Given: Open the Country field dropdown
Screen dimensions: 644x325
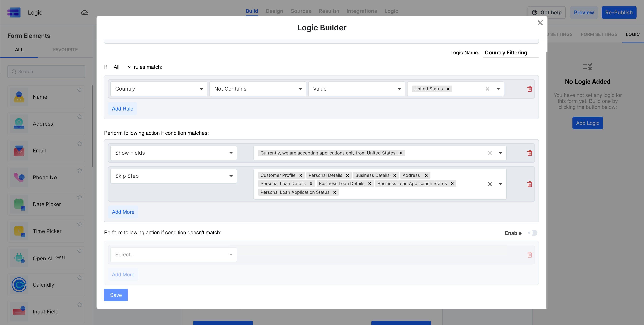Looking at the screenshot, I should tap(159, 89).
